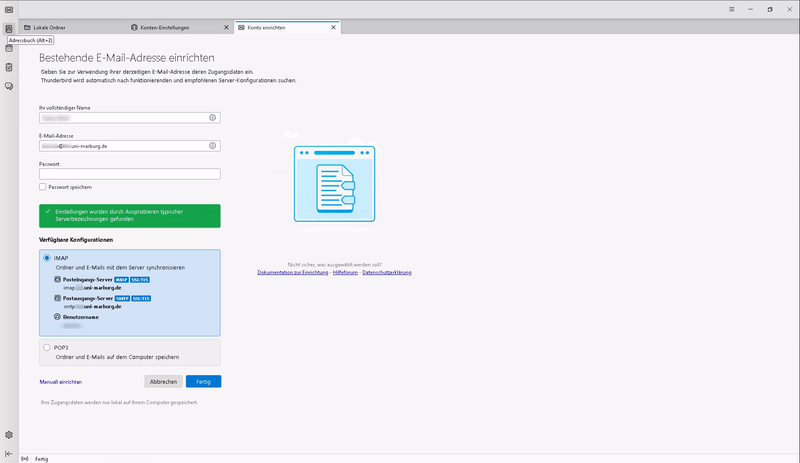Choose the POP3 radio button

46,347
